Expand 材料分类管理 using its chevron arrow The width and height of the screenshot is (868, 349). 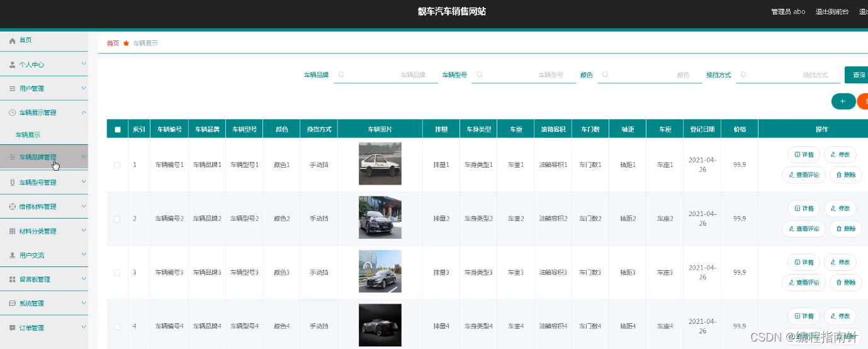click(x=84, y=231)
